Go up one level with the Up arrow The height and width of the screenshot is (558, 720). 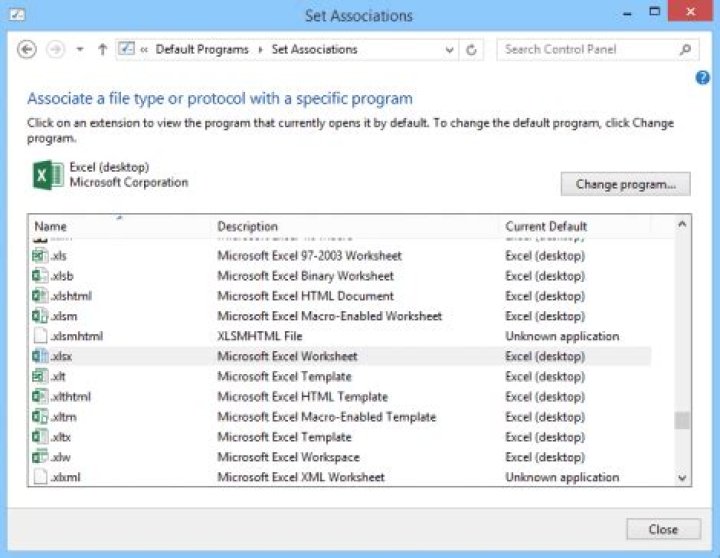coord(102,49)
